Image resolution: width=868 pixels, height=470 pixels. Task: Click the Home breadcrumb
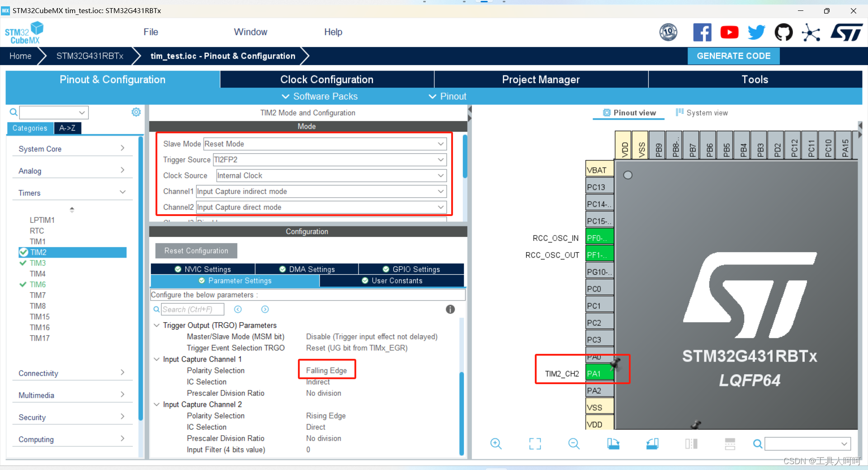pos(20,56)
